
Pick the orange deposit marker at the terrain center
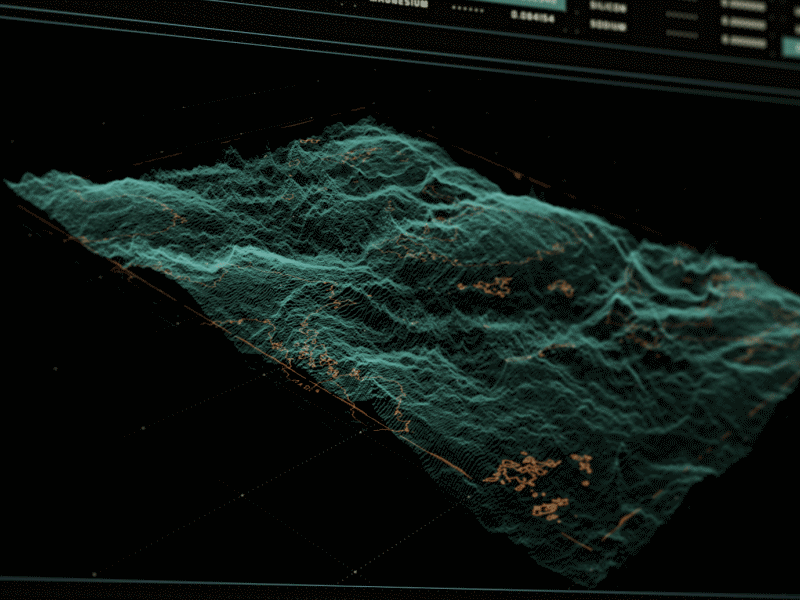[x=490, y=287]
